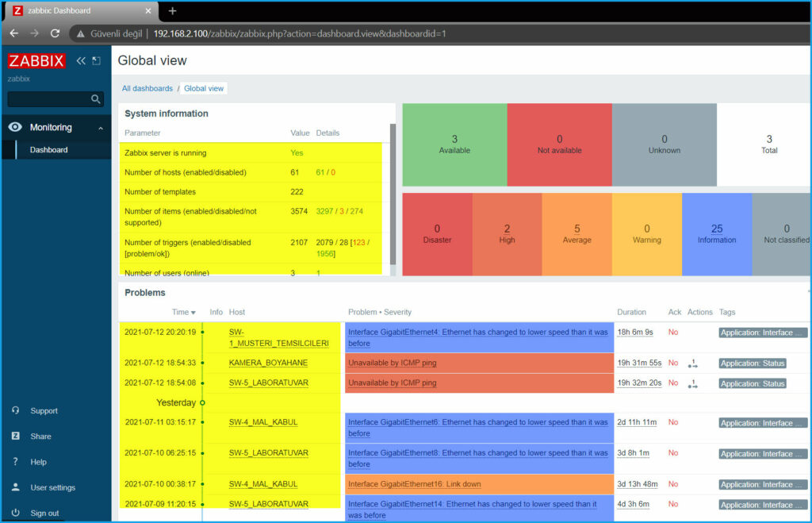Image resolution: width=812 pixels, height=523 pixels.
Task: Collapse the sidebar with the double-chevron icon
Action: (x=81, y=60)
